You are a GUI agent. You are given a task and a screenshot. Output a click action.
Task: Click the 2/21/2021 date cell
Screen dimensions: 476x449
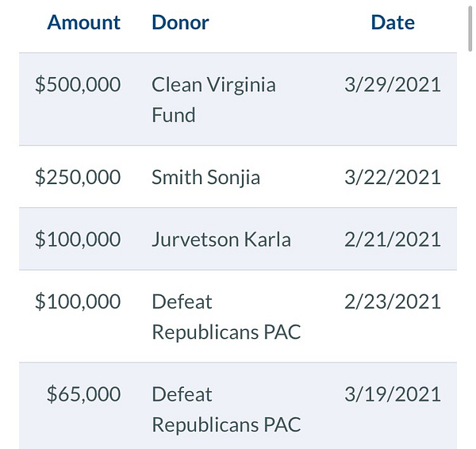pos(393,240)
